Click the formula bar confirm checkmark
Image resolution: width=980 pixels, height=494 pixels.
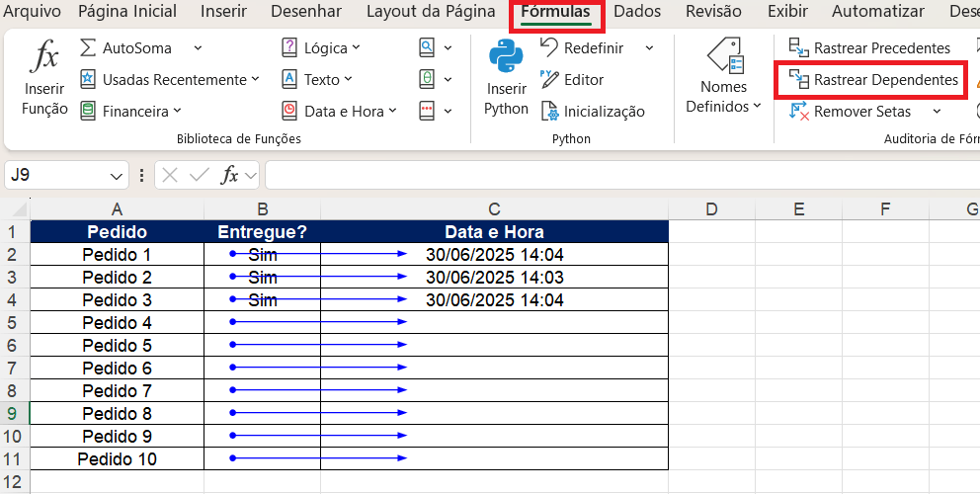click(x=200, y=175)
